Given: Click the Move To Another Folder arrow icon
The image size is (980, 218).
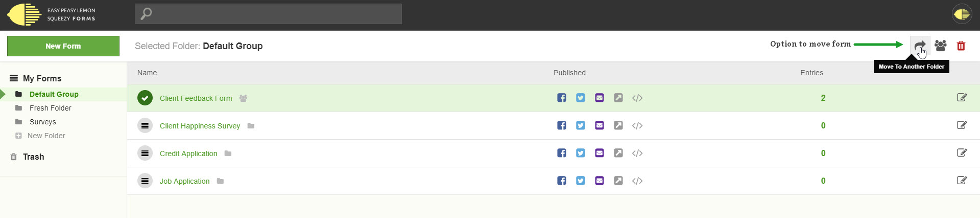Looking at the screenshot, I should click(920, 46).
